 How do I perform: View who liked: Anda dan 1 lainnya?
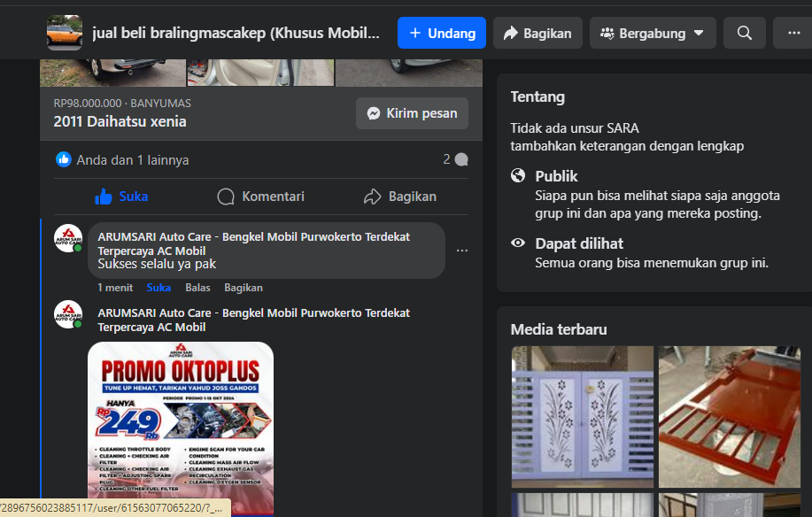click(133, 160)
